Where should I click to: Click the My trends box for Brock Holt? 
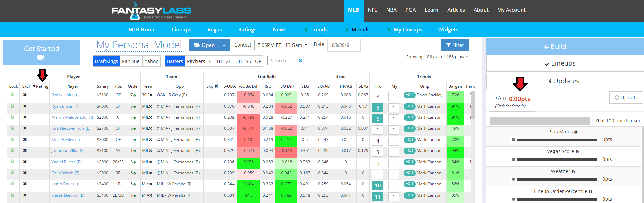pos(394,97)
